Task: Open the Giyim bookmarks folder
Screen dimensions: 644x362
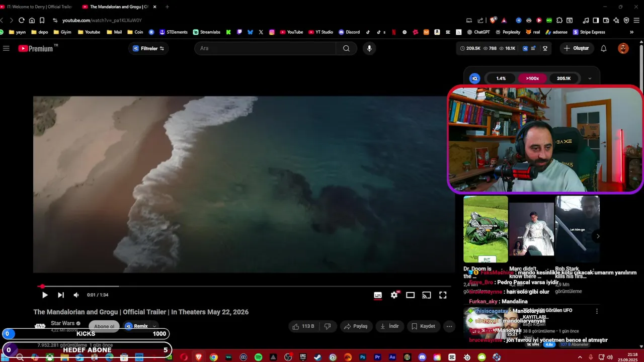Action: tap(62, 32)
